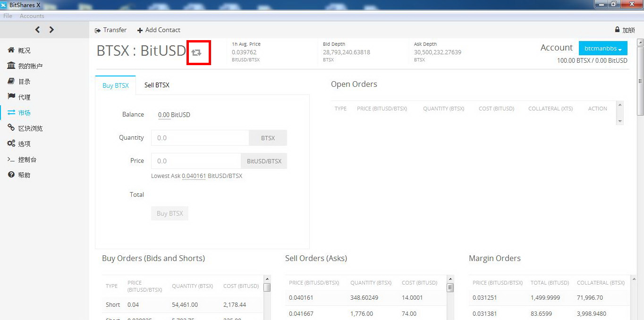Image resolution: width=644 pixels, height=320 pixels.
Task: Open 帮助 help page
Action: point(24,175)
